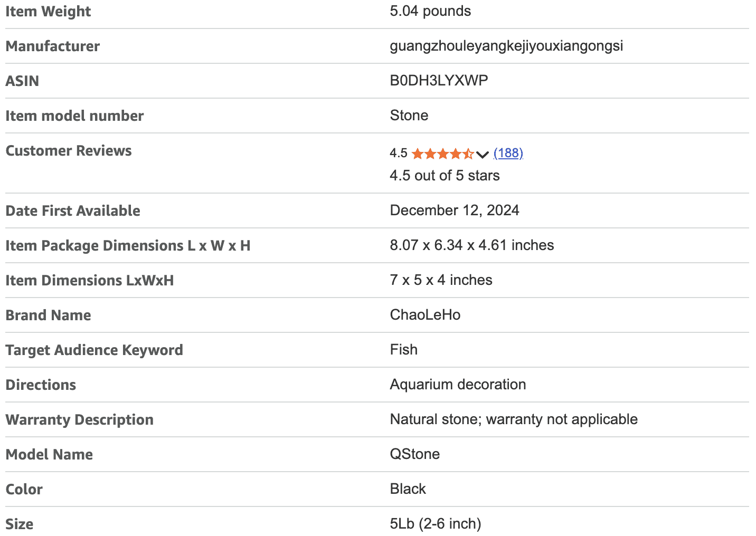Click the Item model number value Stone
This screenshot has width=756, height=536.
(x=409, y=116)
